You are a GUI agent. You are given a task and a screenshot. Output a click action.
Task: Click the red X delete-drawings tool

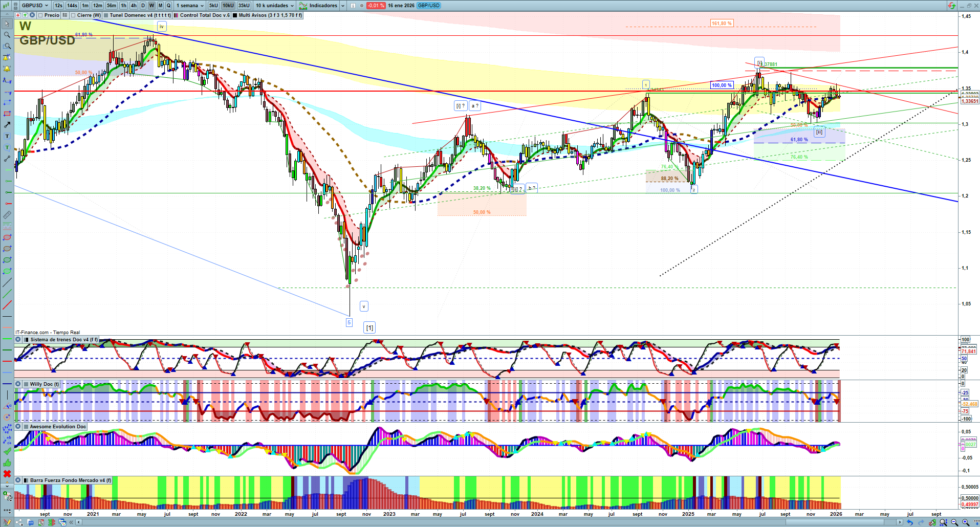tap(7, 474)
